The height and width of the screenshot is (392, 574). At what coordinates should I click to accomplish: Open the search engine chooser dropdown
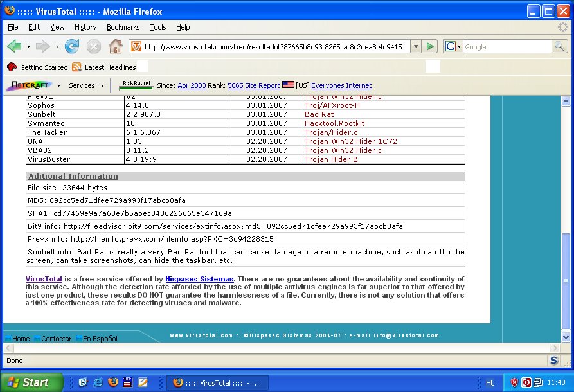[x=459, y=46]
